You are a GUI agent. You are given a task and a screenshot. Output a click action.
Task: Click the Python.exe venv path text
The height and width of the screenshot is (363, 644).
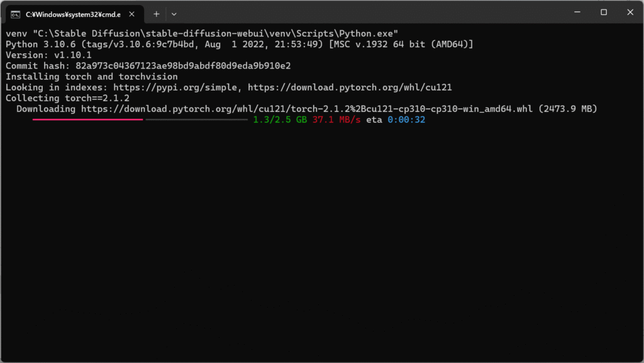[x=216, y=34]
